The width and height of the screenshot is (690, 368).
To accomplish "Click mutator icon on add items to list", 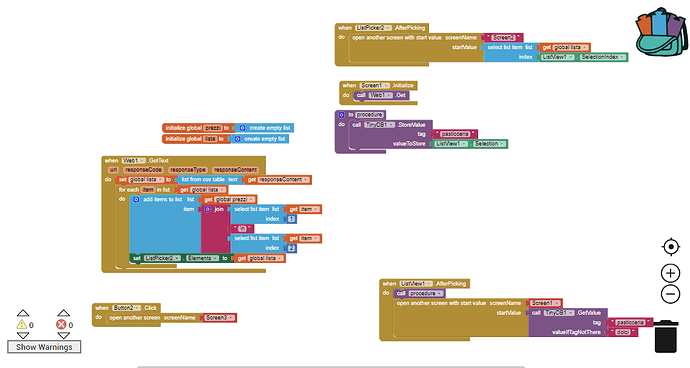I will [x=136, y=199].
